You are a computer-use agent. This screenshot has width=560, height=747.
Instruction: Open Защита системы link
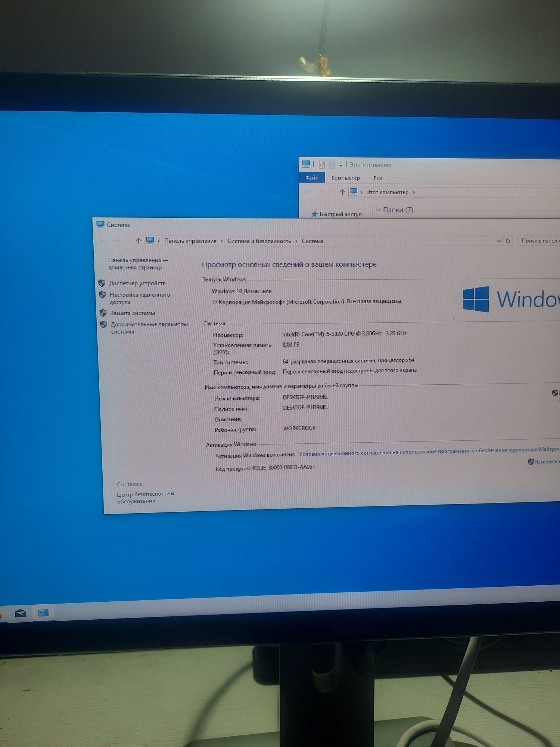[x=132, y=313]
